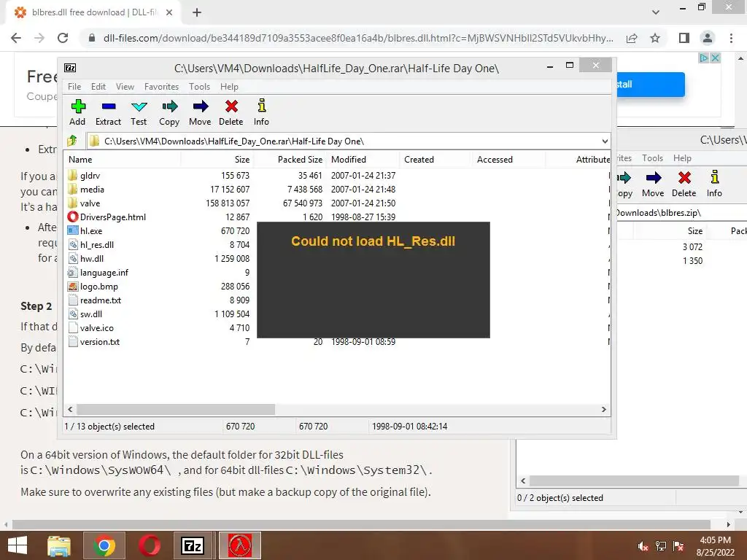Click 7-Zip horizontal scrollbar right arrow
The image size is (747, 560).
603,410
